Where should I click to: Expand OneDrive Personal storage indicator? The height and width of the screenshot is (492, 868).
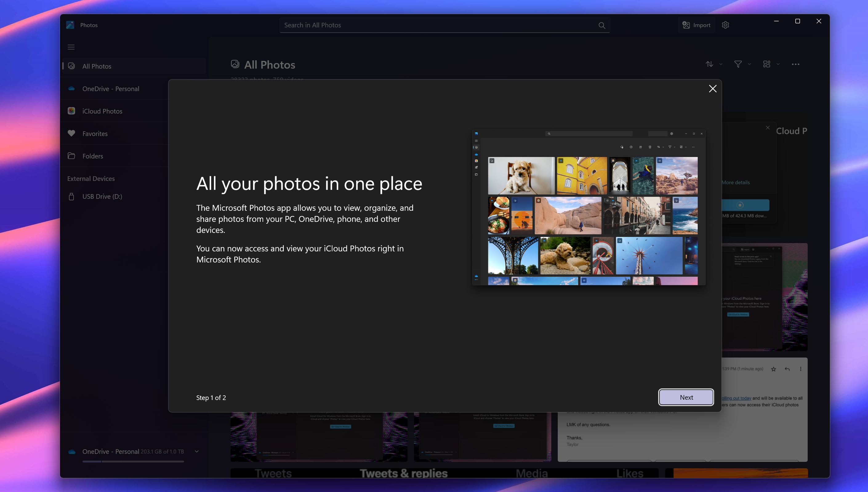point(196,451)
